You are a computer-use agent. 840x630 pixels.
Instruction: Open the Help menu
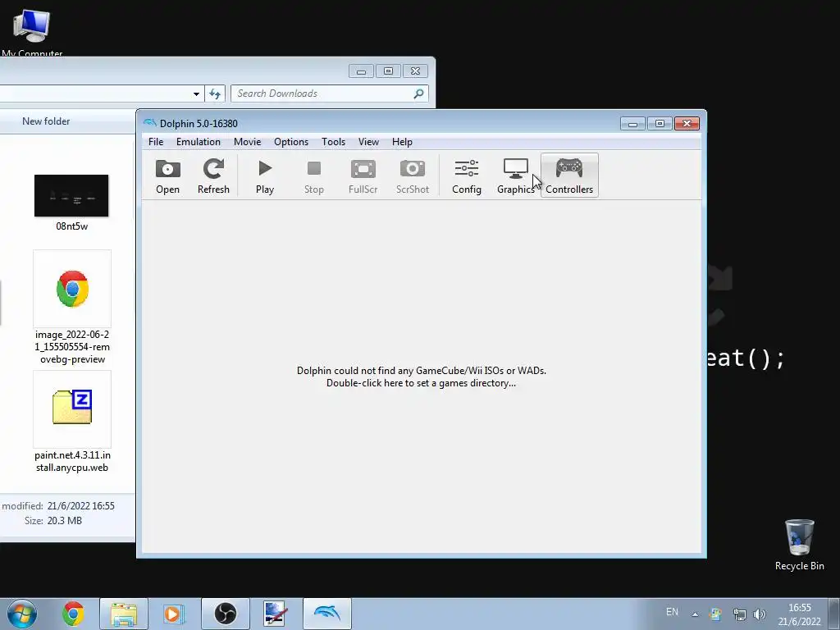click(x=402, y=142)
